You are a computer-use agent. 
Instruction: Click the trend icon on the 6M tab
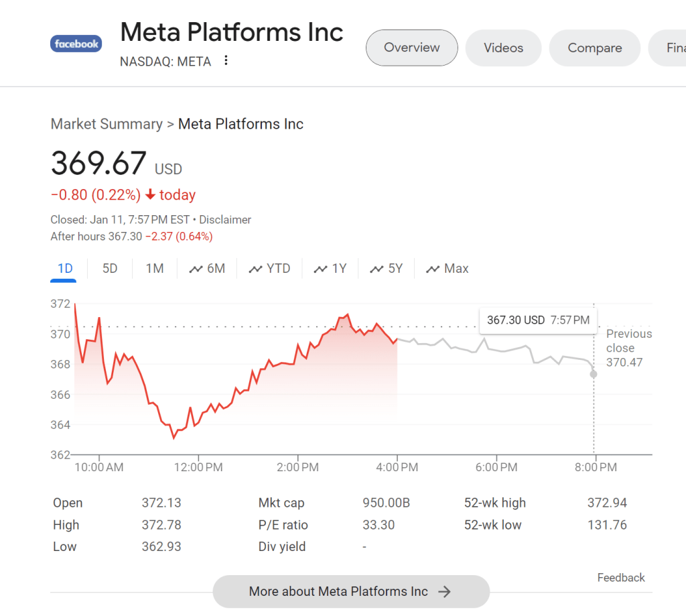[196, 269]
